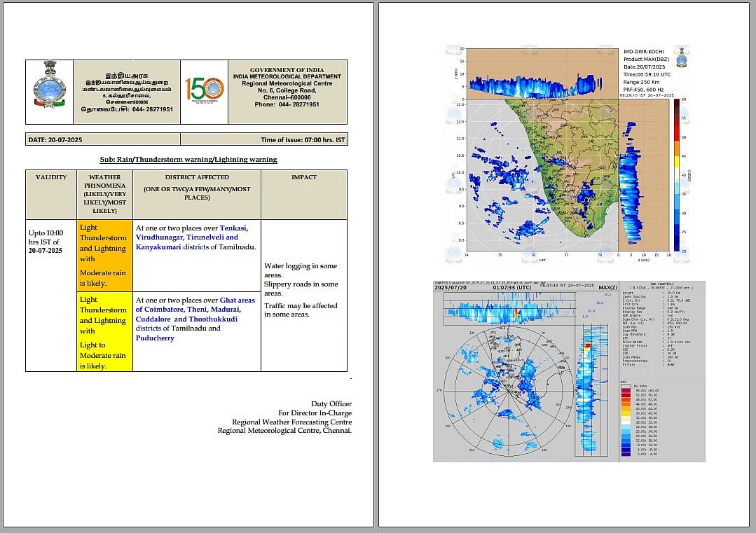Click the IMPACT column header
756x533 pixels.
[x=303, y=177]
